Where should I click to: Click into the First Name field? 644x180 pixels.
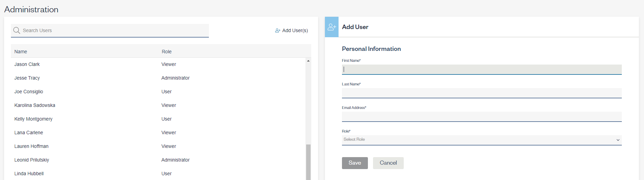point(481,69)
